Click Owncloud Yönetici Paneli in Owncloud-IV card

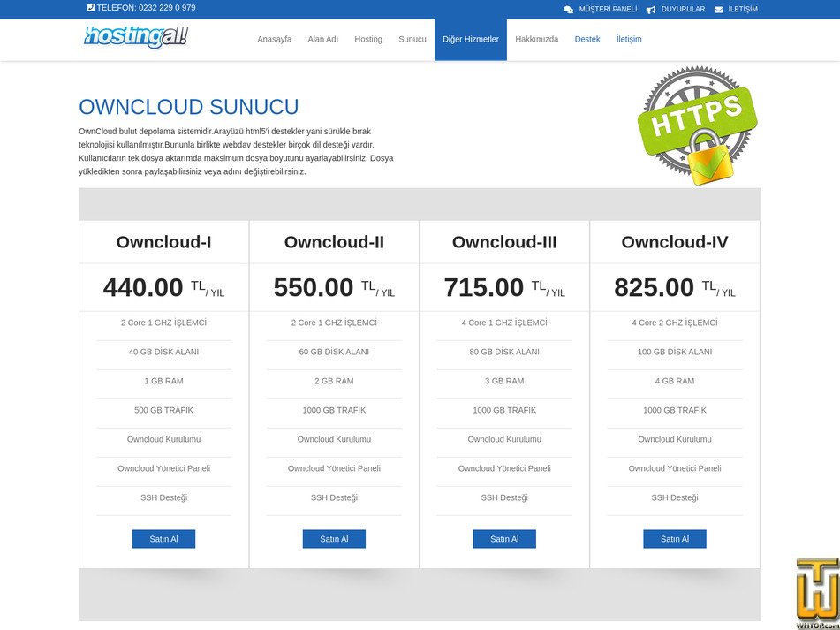[675, 468]
